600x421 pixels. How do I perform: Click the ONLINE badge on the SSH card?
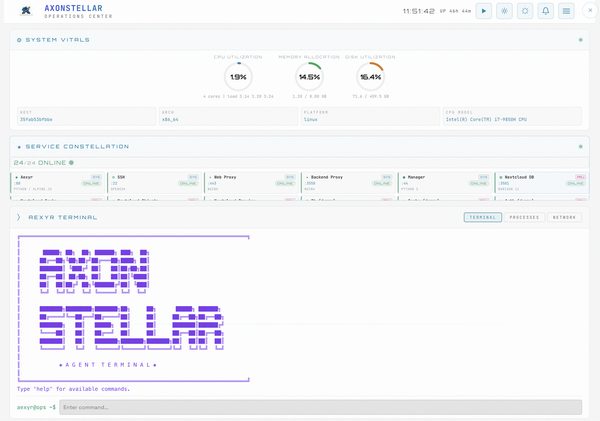(188, 183)
